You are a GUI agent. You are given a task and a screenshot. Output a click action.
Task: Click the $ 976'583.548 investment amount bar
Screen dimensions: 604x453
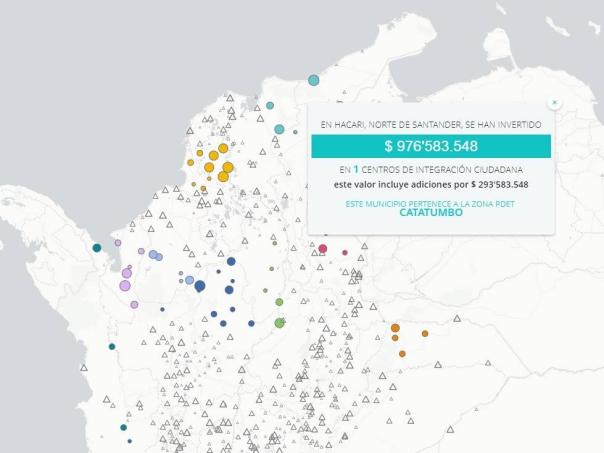[x=430, y=146]
